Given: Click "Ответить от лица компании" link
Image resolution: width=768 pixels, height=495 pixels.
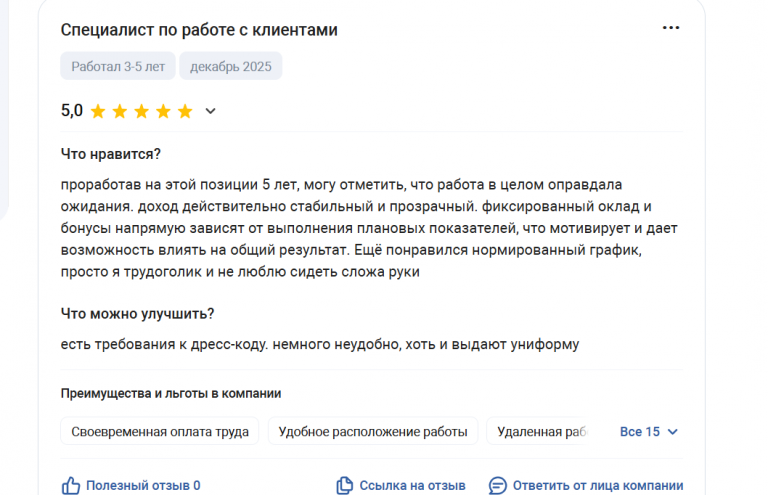Looking at the screenshot, I should (597, 485).
